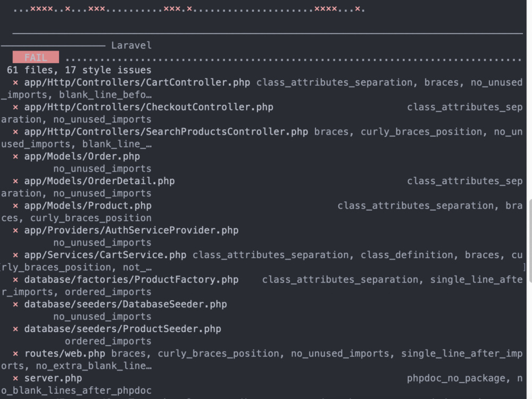This screenshot has height=399, width=532.
Task: Select database/seeders/DatabaseSeeder.php path
Action: (126, 304)
